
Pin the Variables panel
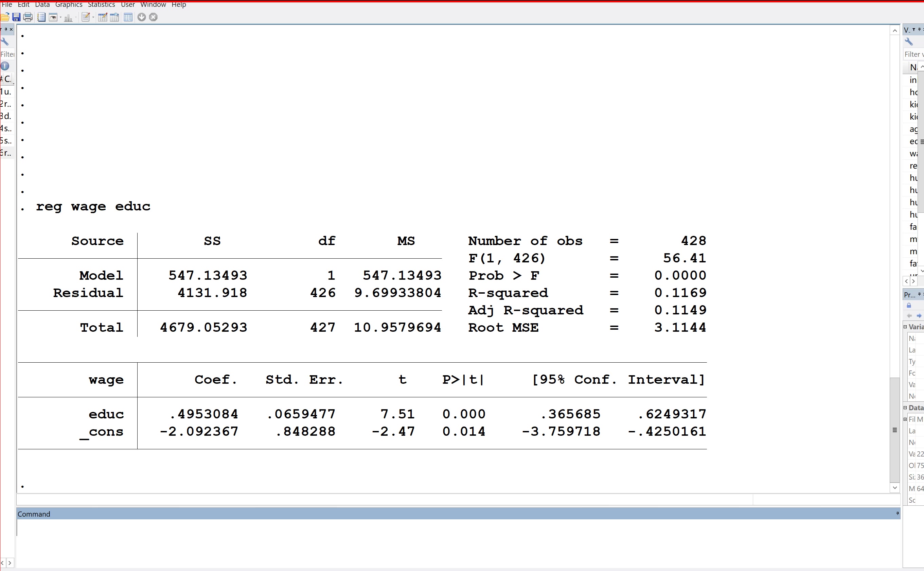coord(919,29)
